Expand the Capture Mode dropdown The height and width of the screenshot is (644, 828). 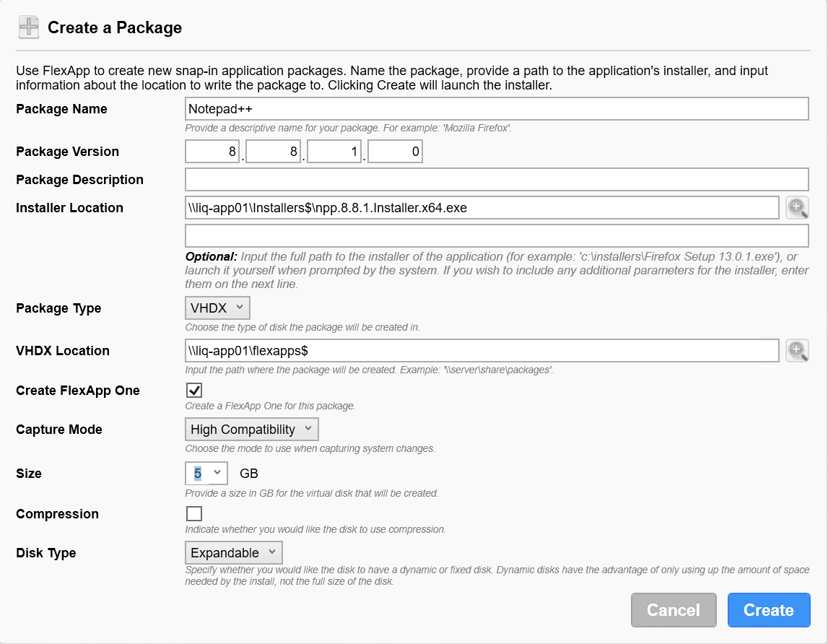coord(251,430)
